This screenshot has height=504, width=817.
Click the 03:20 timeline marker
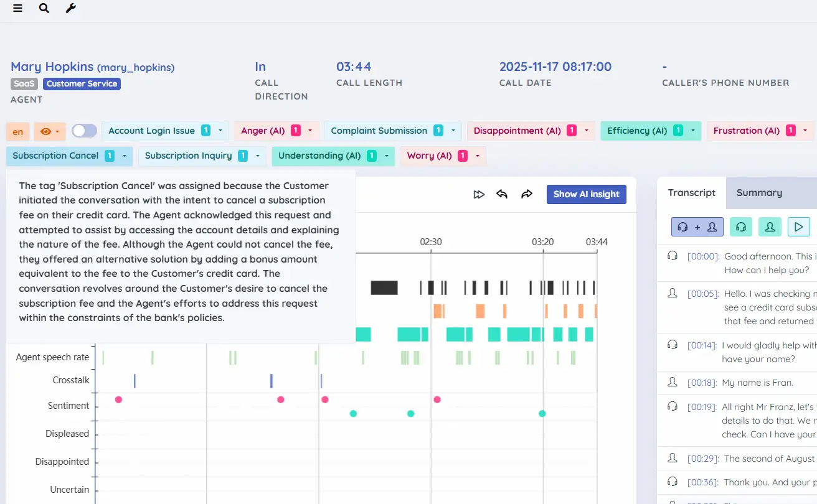(543, 241)
